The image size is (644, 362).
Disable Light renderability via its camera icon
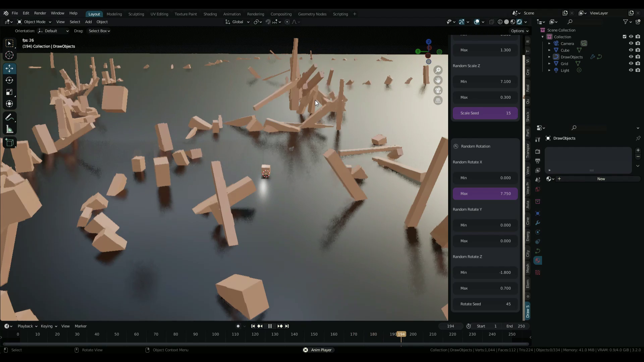(x=638, y=70)
